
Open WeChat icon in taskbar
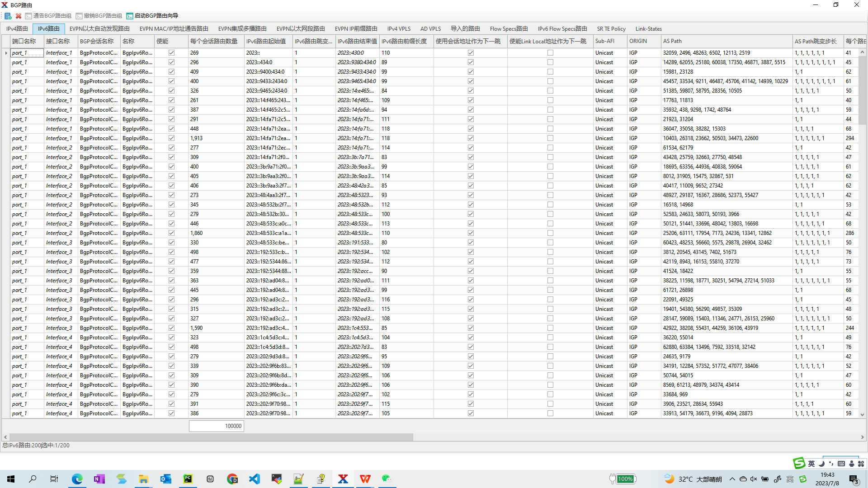[x=387, y=479]
